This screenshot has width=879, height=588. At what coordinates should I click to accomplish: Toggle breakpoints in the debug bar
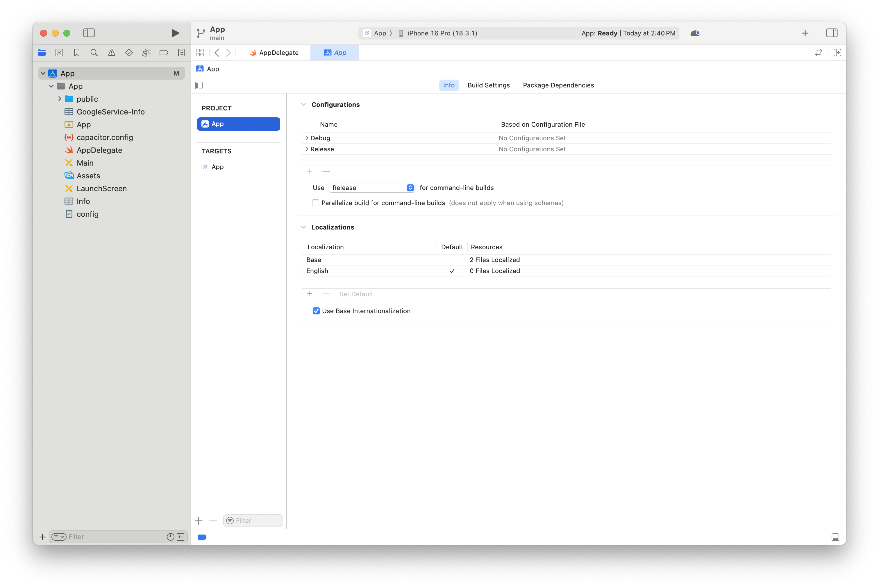202,537
